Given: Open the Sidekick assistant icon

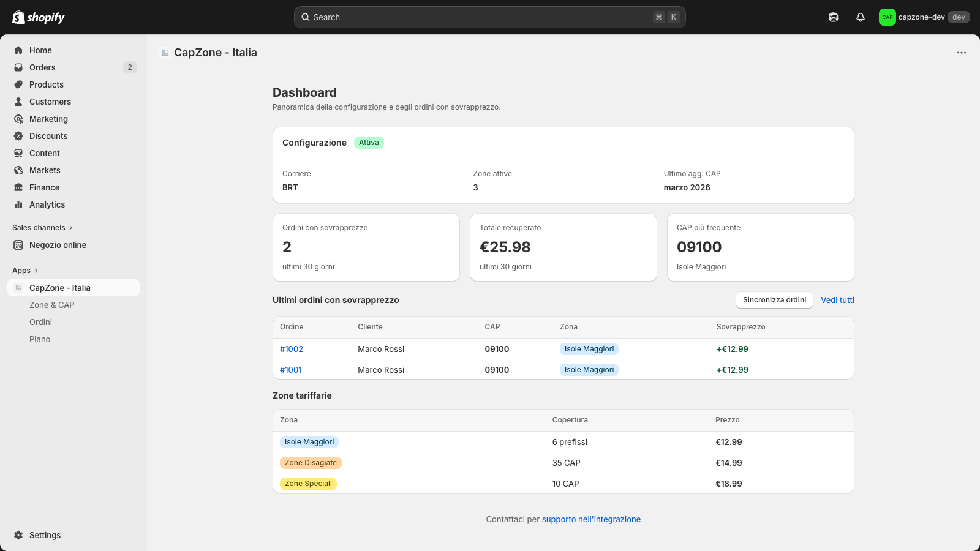Looking at the screenshot, I should pos(834,17).
